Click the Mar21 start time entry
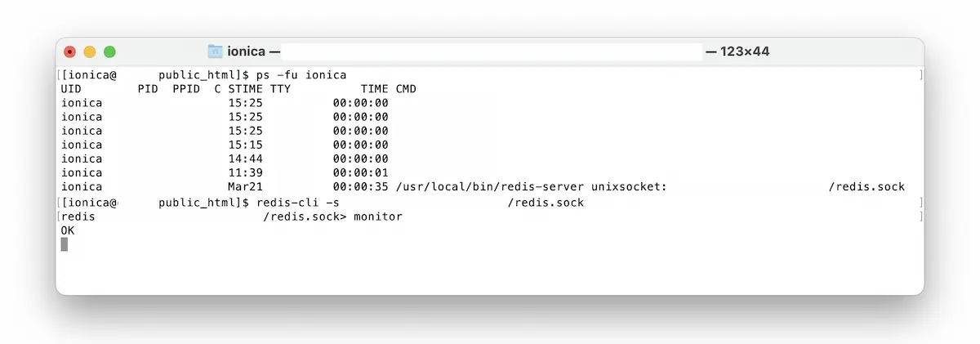Image resolution: width=980 pixels, height=344 pixels. point(245,187)
